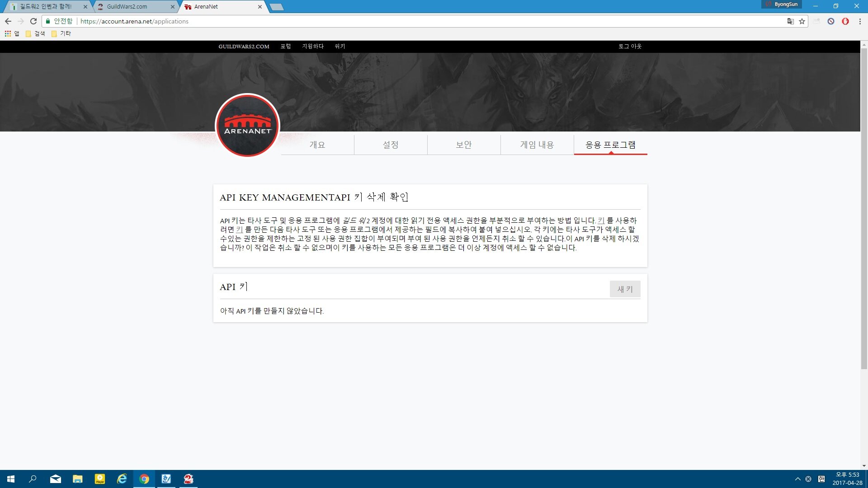Click the browser back arrow
Viewport: 868px width, 488px height.
pyautogui.click(x=8, y=21)
